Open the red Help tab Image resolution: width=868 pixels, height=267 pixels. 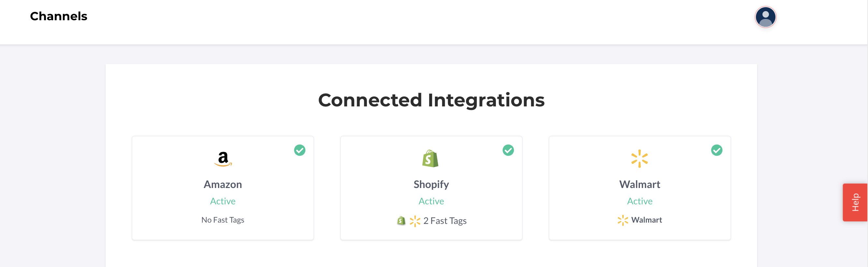pyautogui.click(x=855, y=202)
